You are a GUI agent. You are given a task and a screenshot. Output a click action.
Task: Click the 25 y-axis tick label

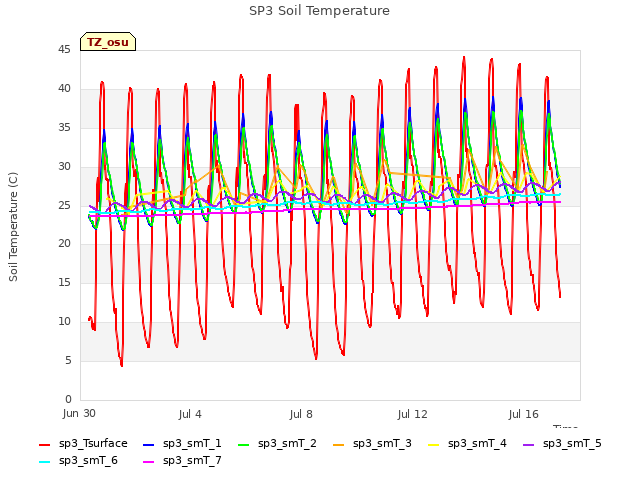pyautogui.click(x=64, y=205)
